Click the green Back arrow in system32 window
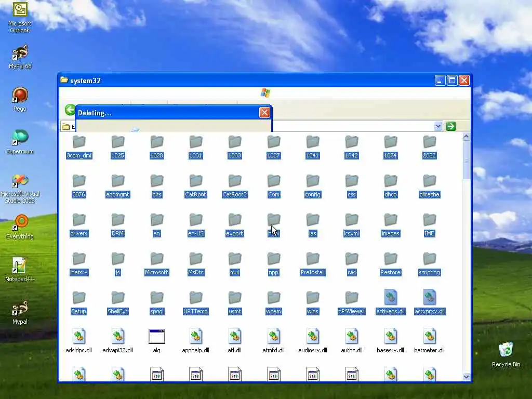This screenshot has height=399, width=532. point(70,110)
